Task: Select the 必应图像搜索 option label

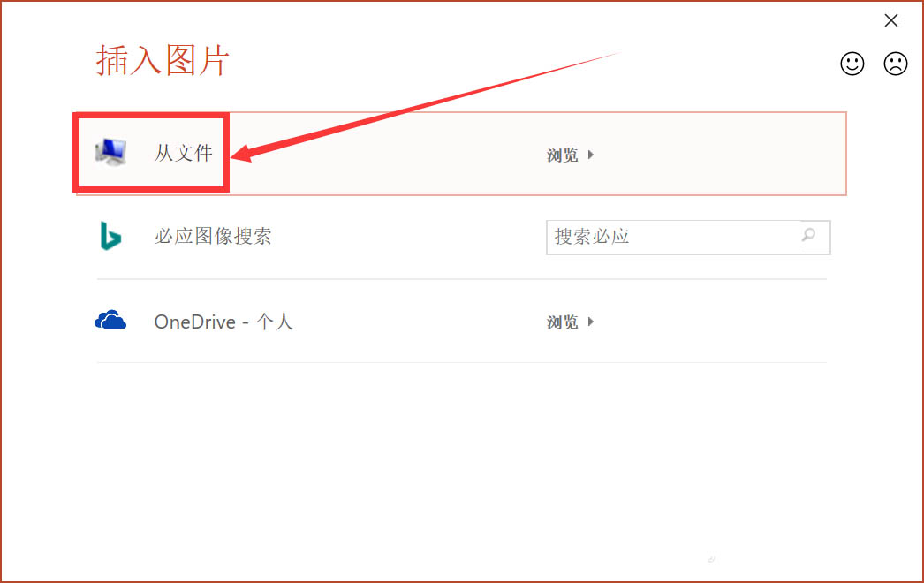Action: (x=213, y=237)
